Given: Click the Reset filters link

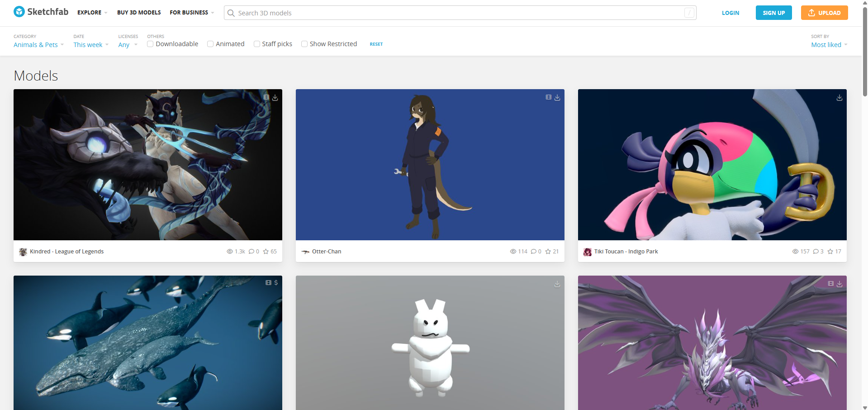Looking at the screenshot, I should click(x=376, y=44).
